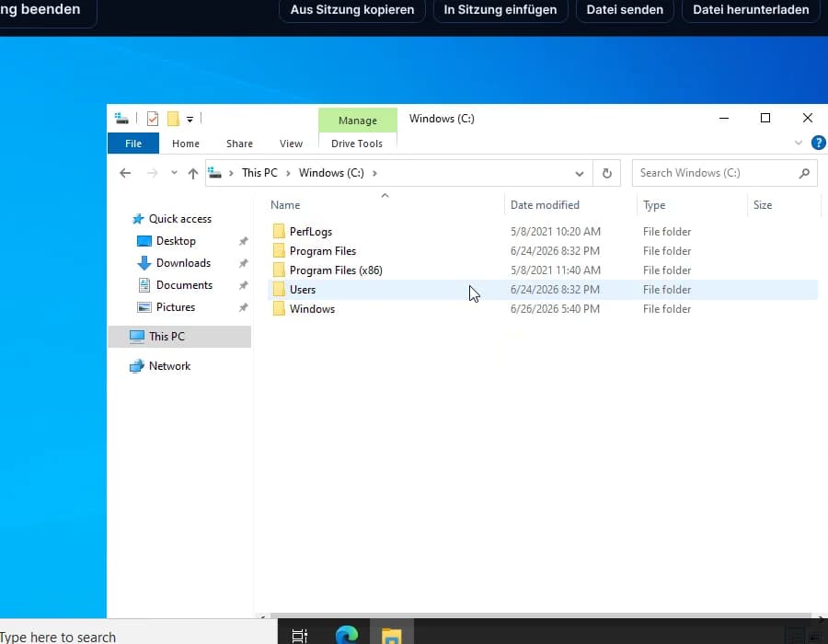Select the Program Files folder
This screenshot has height=644, width=828.
(x=543, y=251)
